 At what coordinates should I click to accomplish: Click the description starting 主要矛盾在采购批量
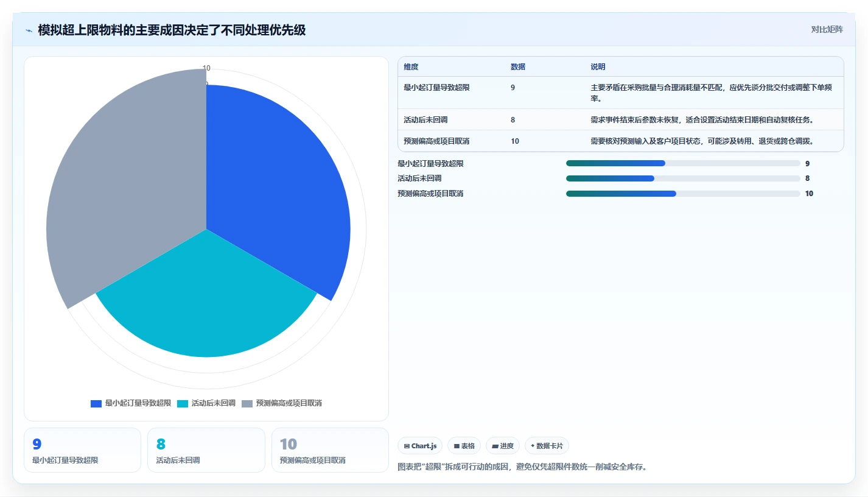[711, 93]
